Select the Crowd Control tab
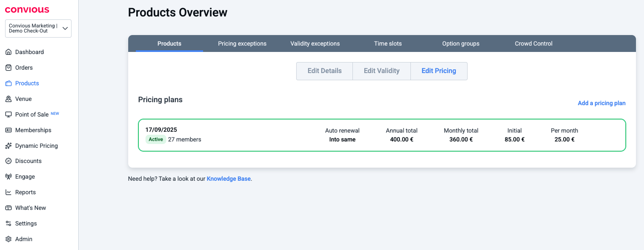The image size is (644, 250). click(534, 43)
